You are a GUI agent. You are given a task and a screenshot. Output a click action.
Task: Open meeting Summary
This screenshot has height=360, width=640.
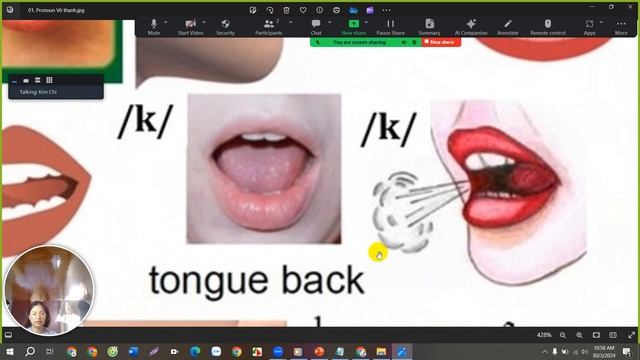coord(429,27)
